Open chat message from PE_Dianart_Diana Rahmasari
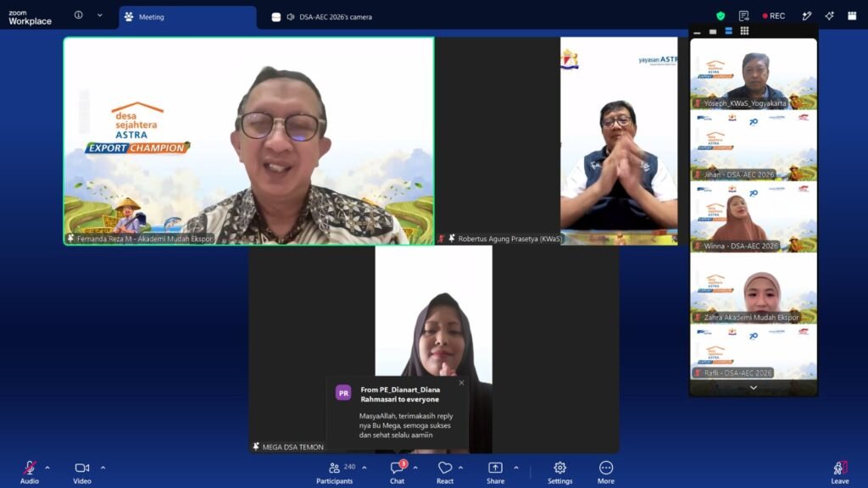 [398, 413]
